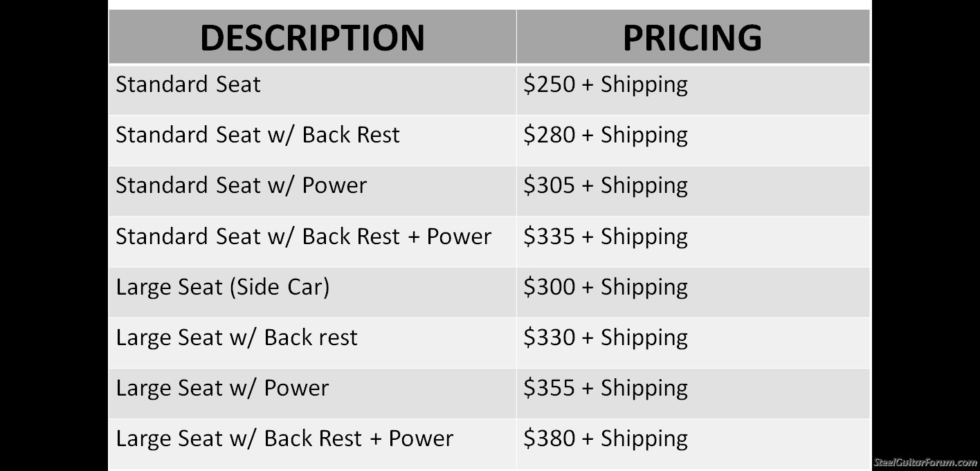The height and width of the screenshot is (471, 980).
Task: Open the SteelGuitarForum.com watermark link
Action: click(x=925, y=463)
